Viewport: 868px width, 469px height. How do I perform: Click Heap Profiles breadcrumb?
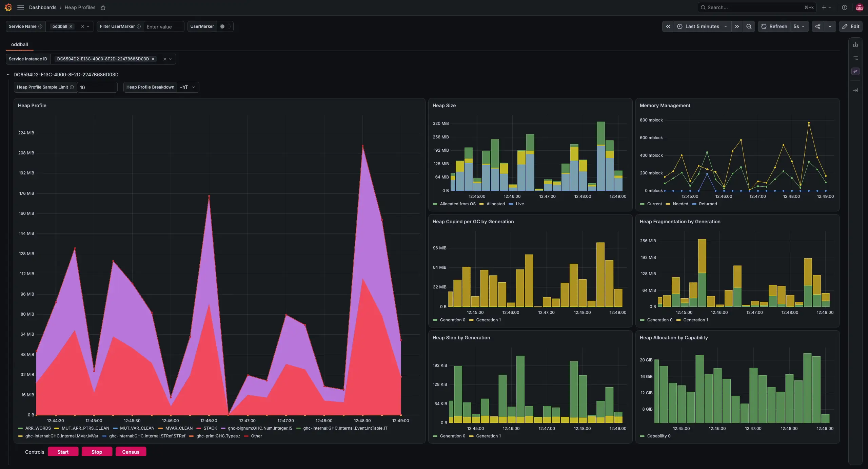click(80, 7)
